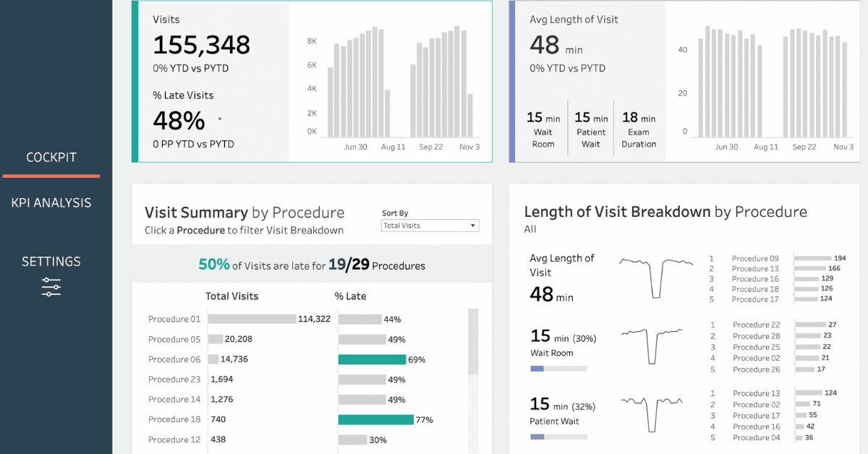Screen dimensions: 868x454
Task: Expand the Sort By Total Visits dropdown
Action: tap(430, 226)
